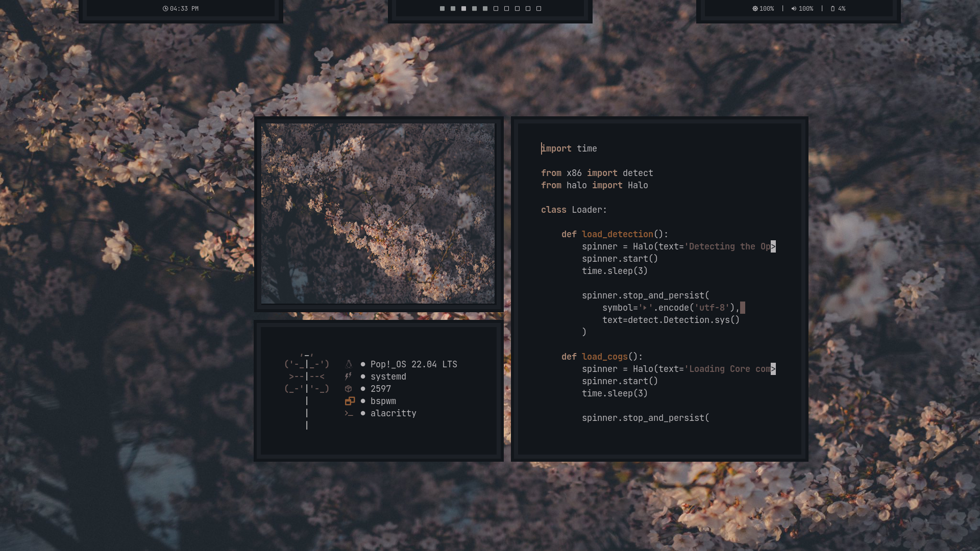Click the '2597' package count

click(381, 389)
